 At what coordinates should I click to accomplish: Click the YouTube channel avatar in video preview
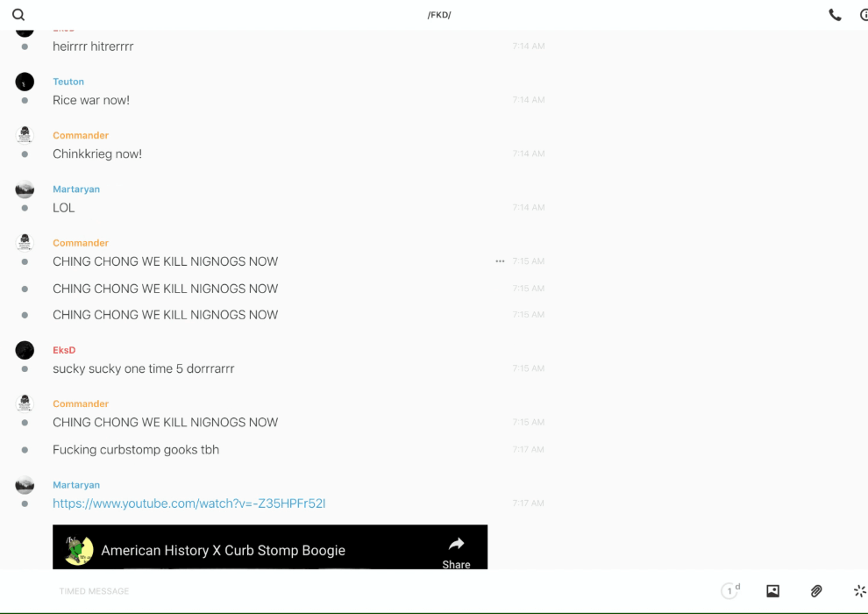coord(79,550)
